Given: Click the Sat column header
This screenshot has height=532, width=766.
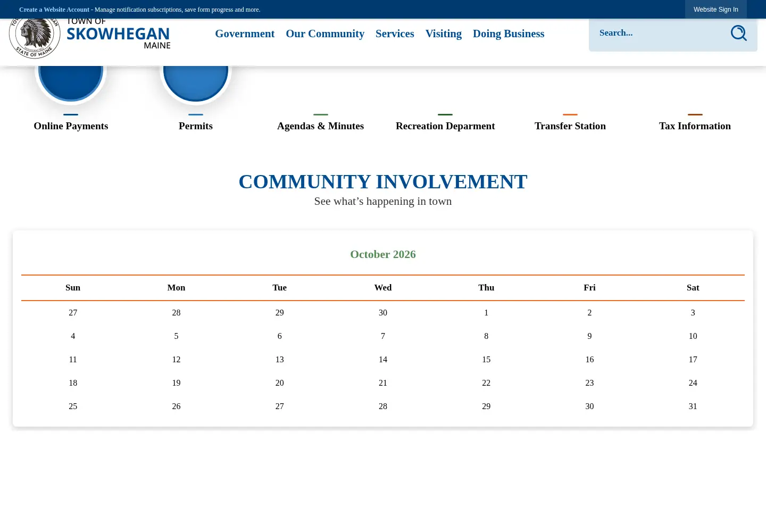Looking at the screenshot, I should tap(693, 288).
